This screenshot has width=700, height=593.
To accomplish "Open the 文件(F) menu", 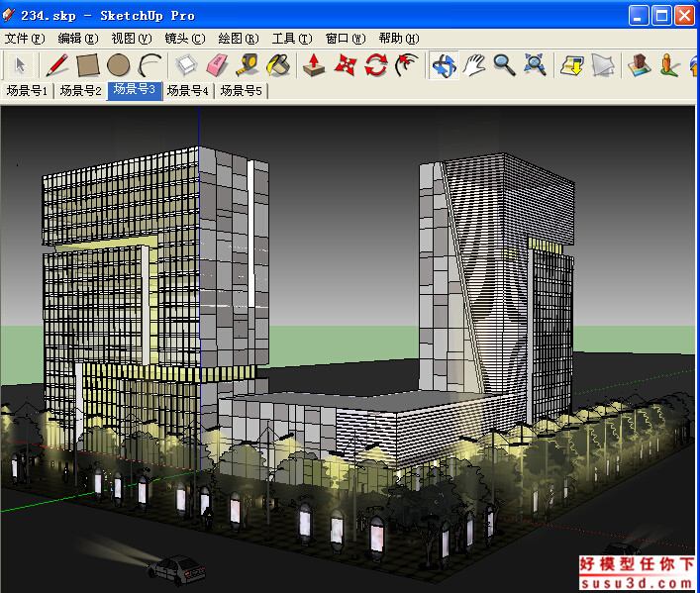I will click(25, 39).
